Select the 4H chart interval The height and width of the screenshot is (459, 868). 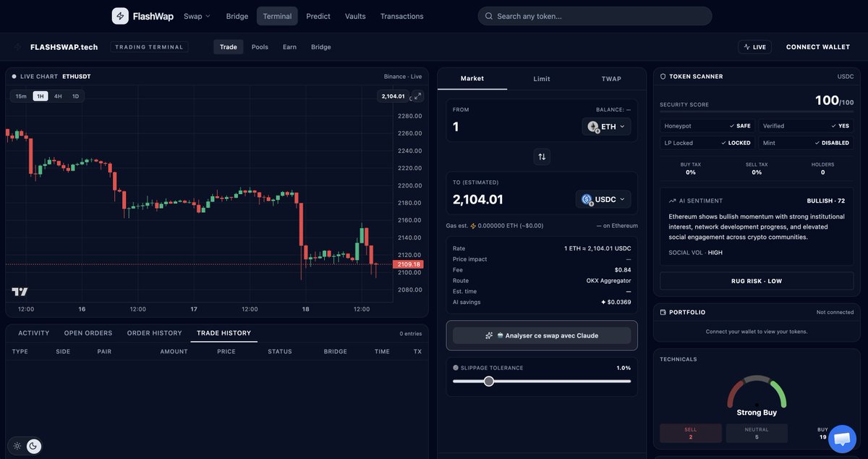[x=58, y=96]
